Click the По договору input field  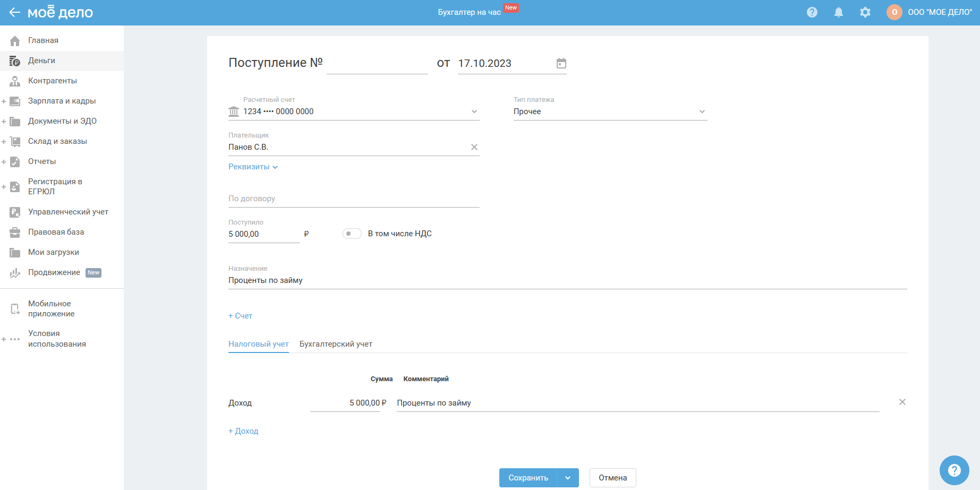click(x=353, y=199)
